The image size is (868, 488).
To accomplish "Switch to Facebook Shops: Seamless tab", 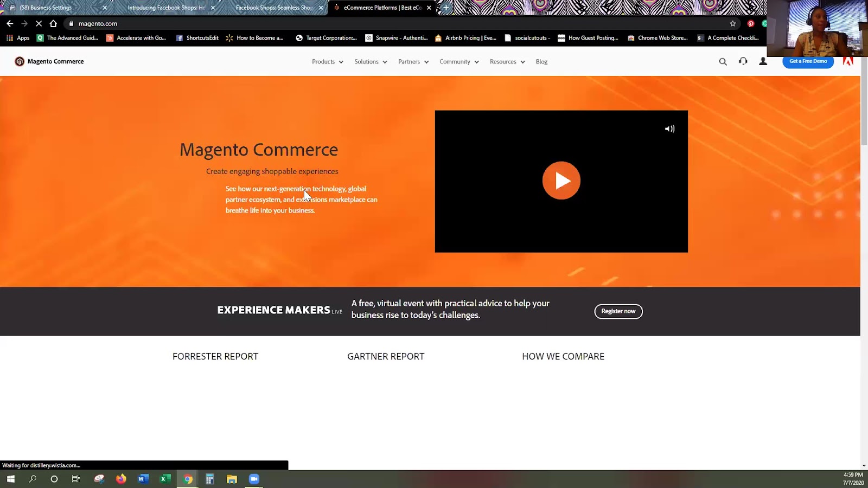I will tap(274, 8).
